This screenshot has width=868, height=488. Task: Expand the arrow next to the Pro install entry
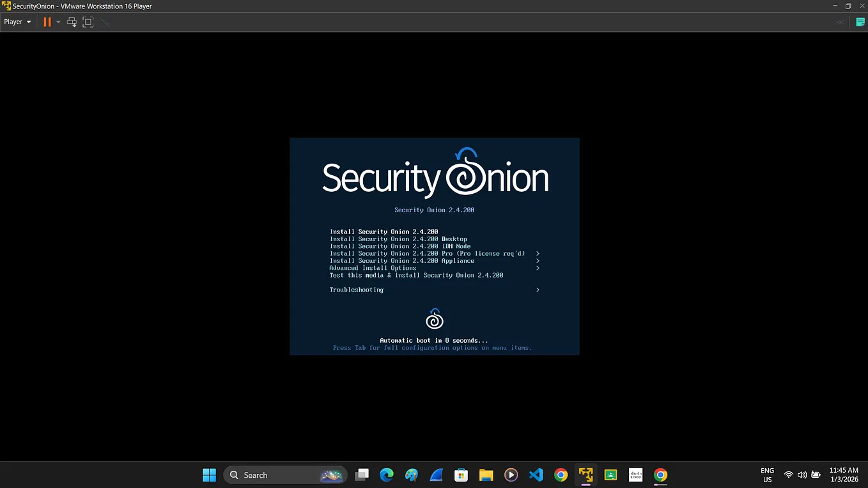[x=538, y=253]
